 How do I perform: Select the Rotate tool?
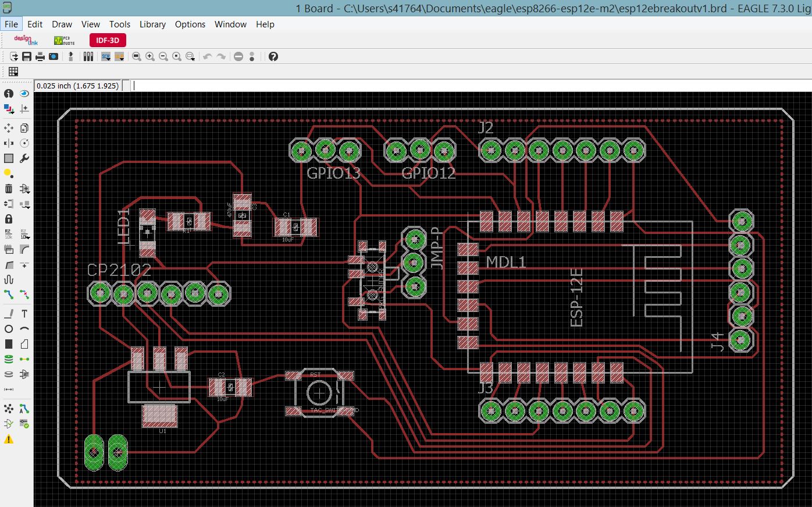pos(24,143)
